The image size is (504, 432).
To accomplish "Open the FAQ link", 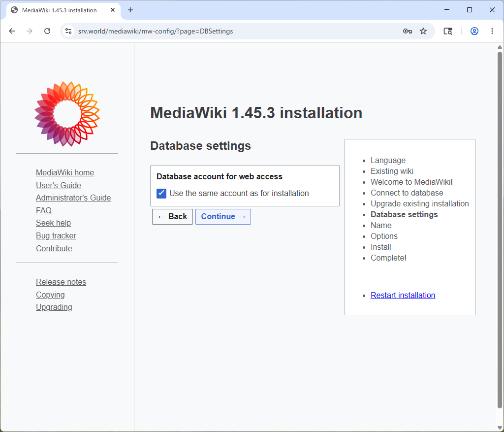I will pyautogui.click(x=44, y=210).
